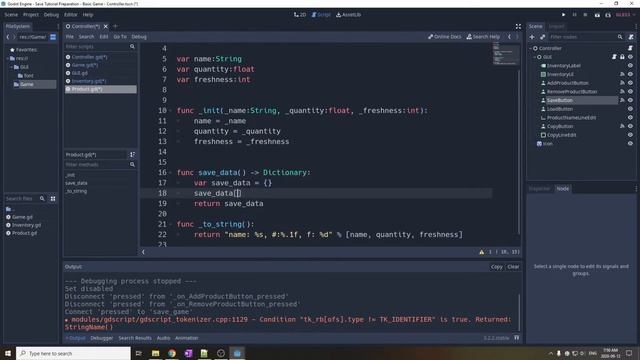Switch to the Inspector tab
Screen dimensions: 640x360
pyautogui.click(x=539, y=189)
